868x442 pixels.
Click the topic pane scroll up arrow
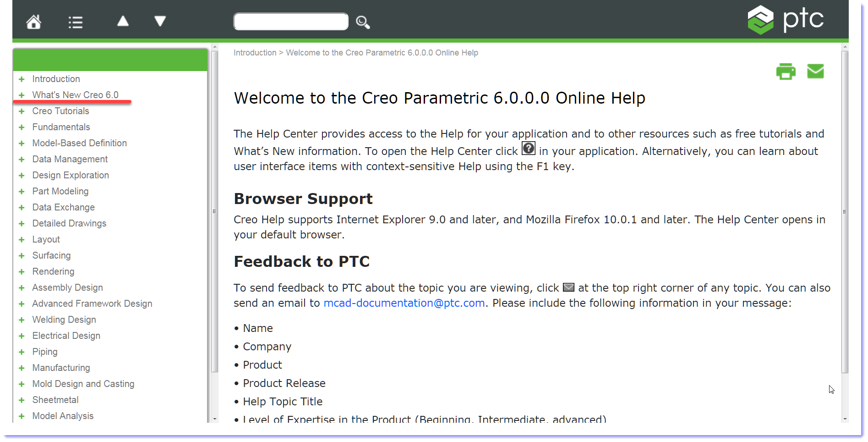[845, 47]
